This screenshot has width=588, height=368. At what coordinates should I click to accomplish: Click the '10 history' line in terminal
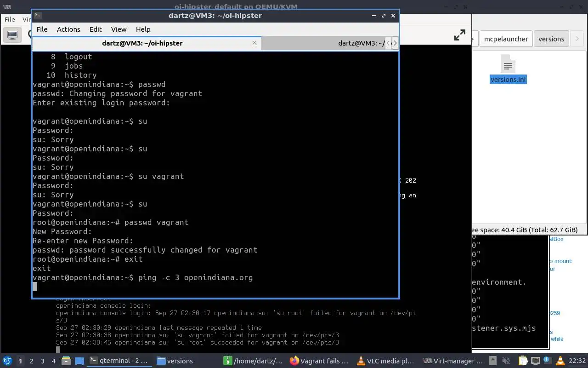tap(72, 75)
